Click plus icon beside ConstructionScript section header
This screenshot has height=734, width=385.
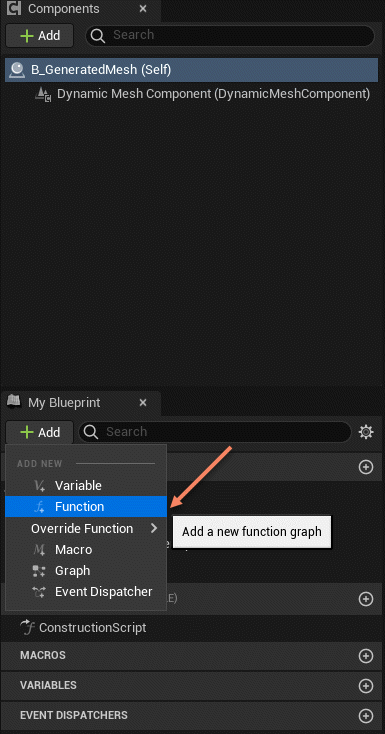pyautogui.click(x=366, y=599)
